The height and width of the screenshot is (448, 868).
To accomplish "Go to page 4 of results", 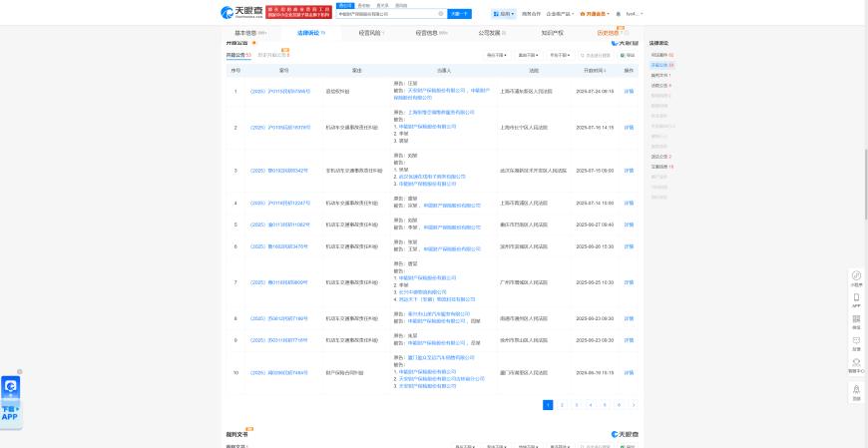I will (591, 405).
